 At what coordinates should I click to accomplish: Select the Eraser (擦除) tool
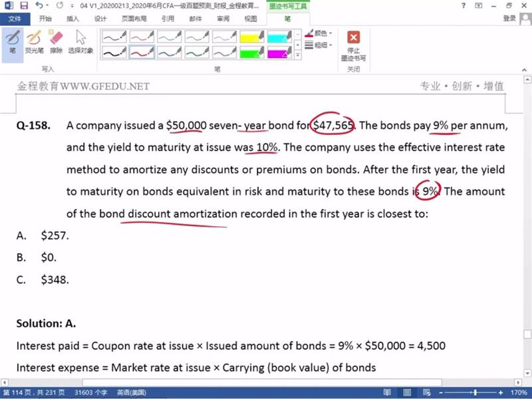56,41
